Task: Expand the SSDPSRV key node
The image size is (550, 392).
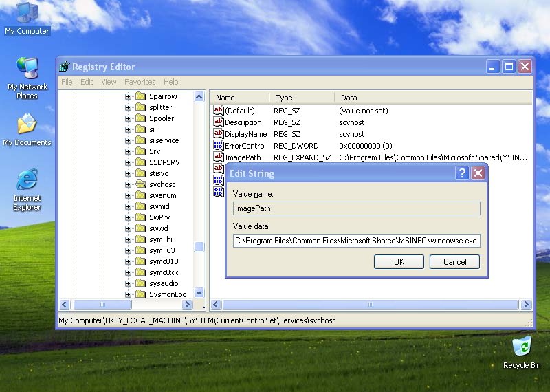Action: (x=128, y=162)
